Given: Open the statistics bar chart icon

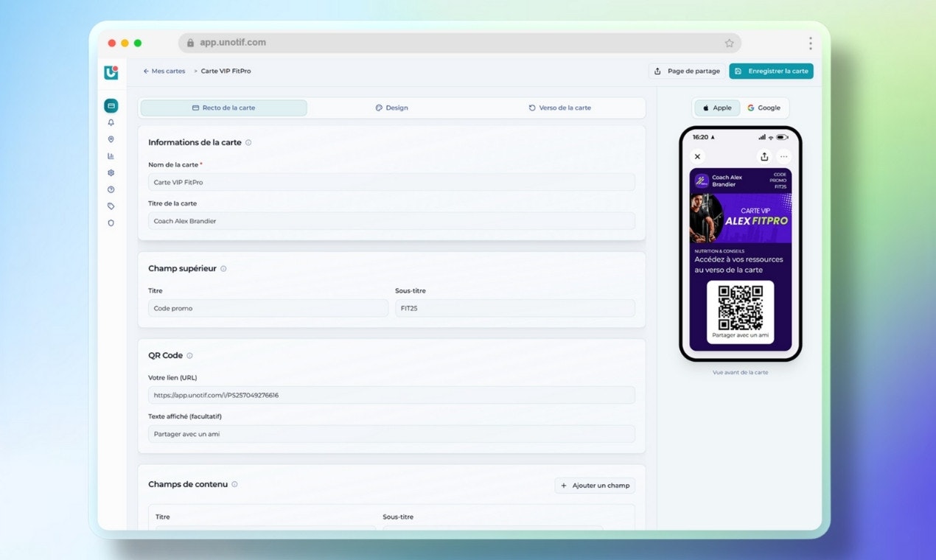Looking at the screenshot, I should [x=111, y=155].
